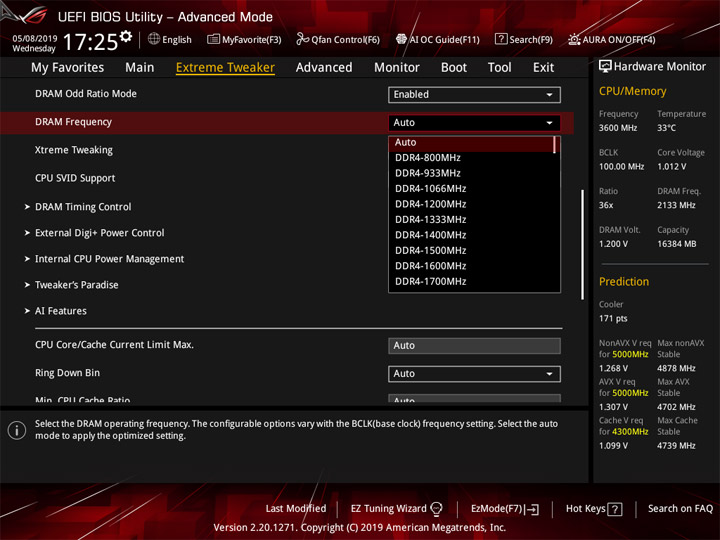Click the Min. CPU Cache Ratio field

click(x=474, y=399)
